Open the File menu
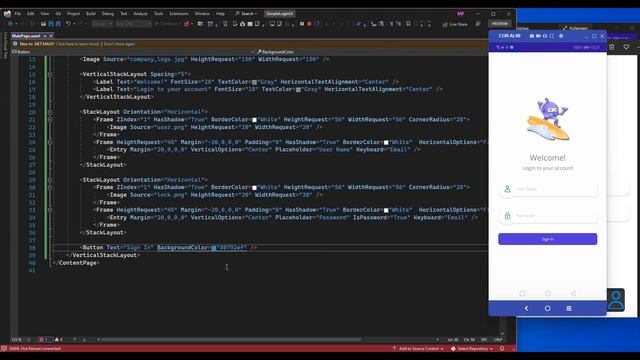 coord(18,13)
